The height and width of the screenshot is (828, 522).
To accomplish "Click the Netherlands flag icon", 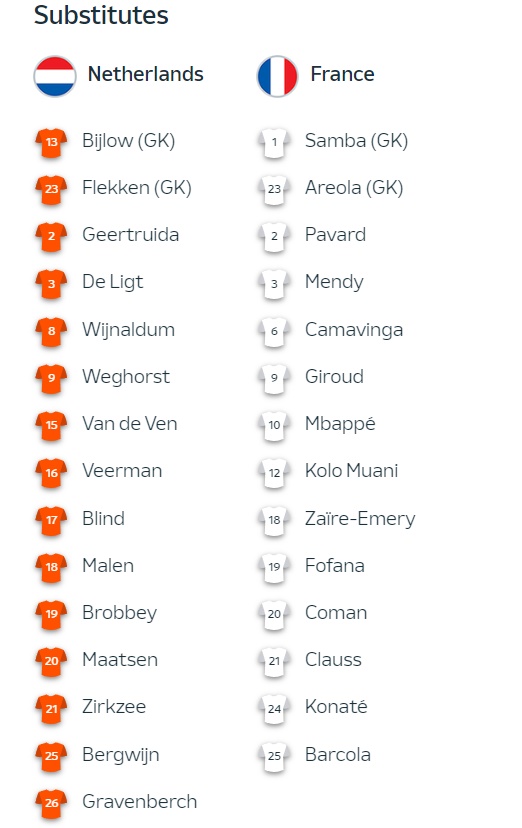I will click(55, 76).
